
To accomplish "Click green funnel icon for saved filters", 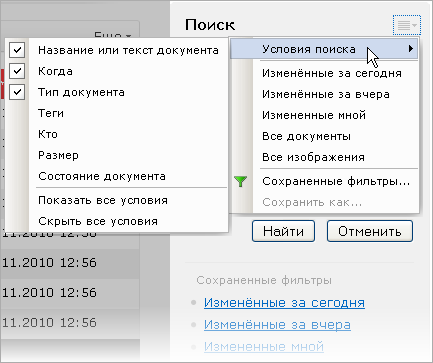I will click(x=240, y=181).
